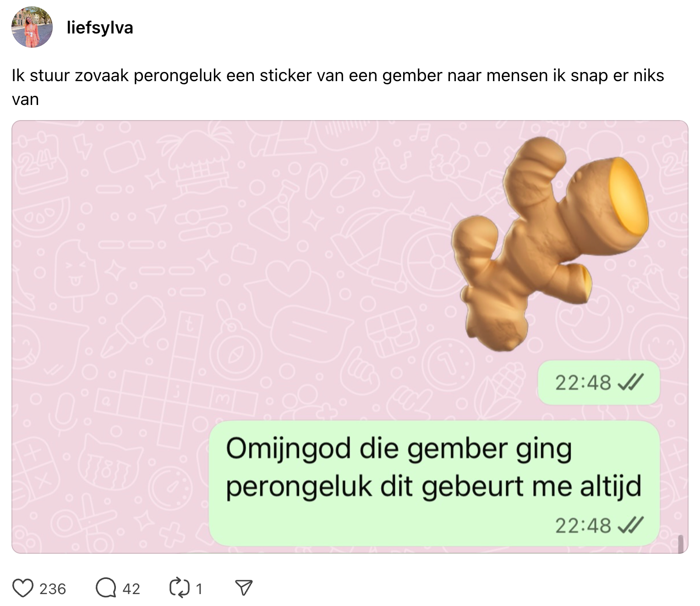
Task: Like the post with the heart icon
Action: click(22, 588)
